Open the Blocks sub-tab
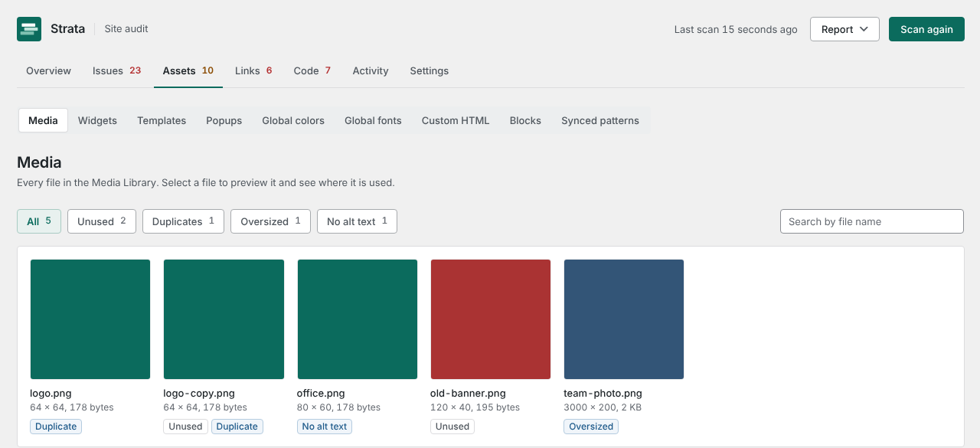 [525, 120]
